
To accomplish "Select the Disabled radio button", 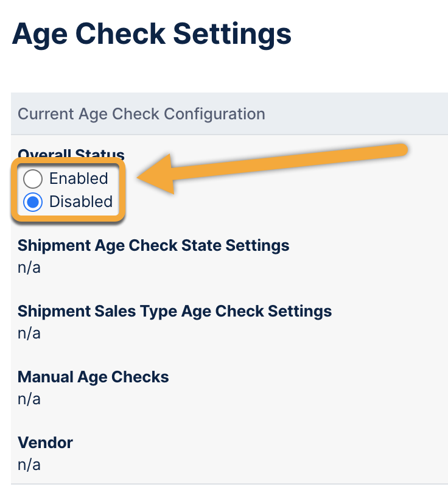I will 33,202.
